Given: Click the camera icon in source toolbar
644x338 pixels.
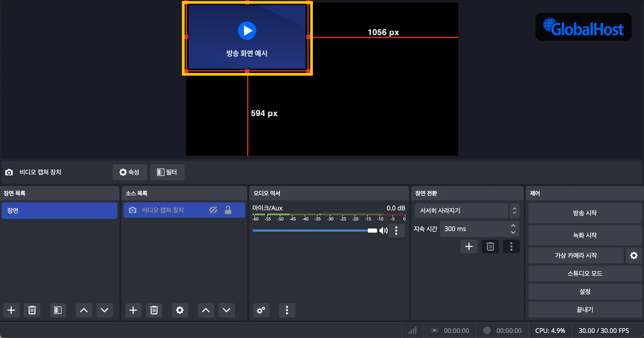Looking at the screenshot, I should coord(9,172).
